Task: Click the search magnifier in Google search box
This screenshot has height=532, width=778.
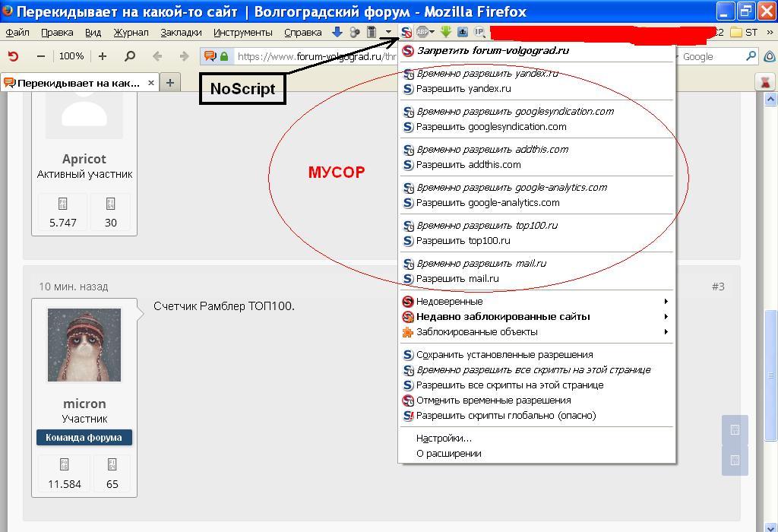Action: (751, 56)
